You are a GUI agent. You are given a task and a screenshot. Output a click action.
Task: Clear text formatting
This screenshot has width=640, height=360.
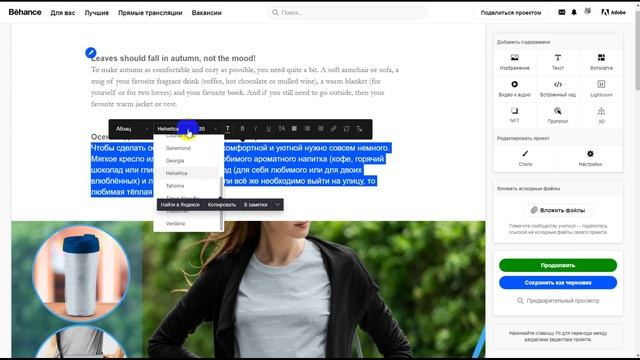pos(359,129)
